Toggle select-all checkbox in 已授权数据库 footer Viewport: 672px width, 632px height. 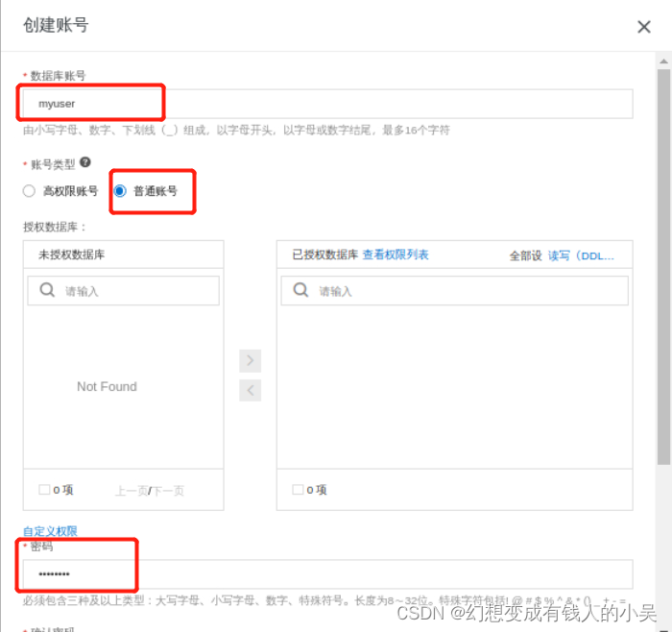click(x=298, y=489)
